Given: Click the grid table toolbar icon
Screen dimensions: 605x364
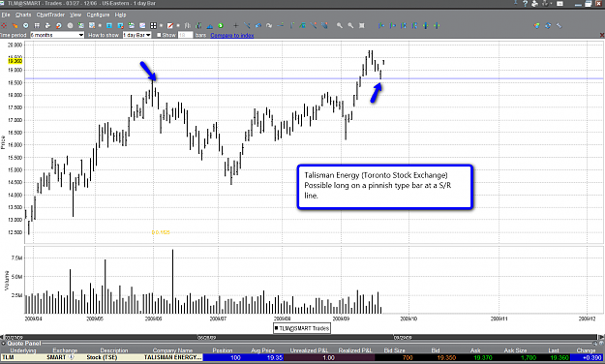Looking at the screenshot, I should point(37,25).
